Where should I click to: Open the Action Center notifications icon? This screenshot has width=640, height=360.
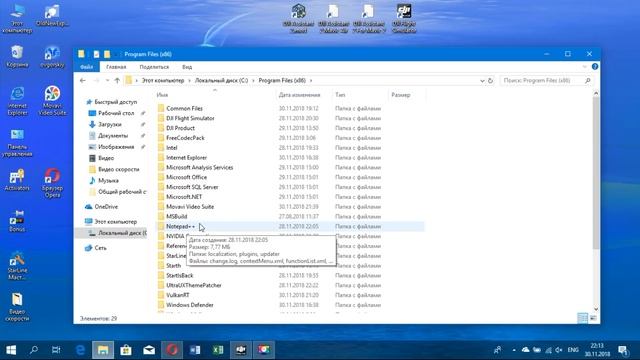click(623, 350)
